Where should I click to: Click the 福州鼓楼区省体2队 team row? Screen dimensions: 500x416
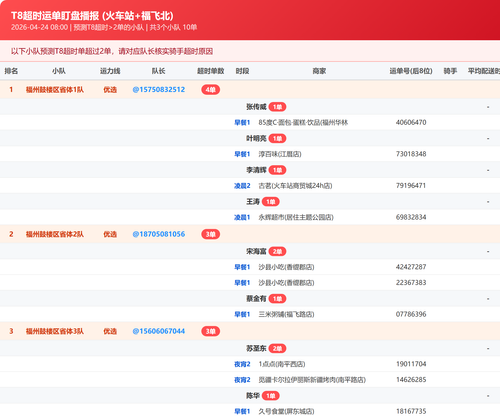(250, 234)
